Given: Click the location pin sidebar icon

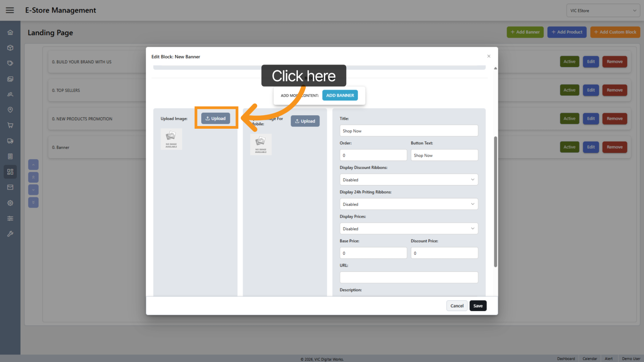Looking at the screenshot, I should tap(10, 110).
